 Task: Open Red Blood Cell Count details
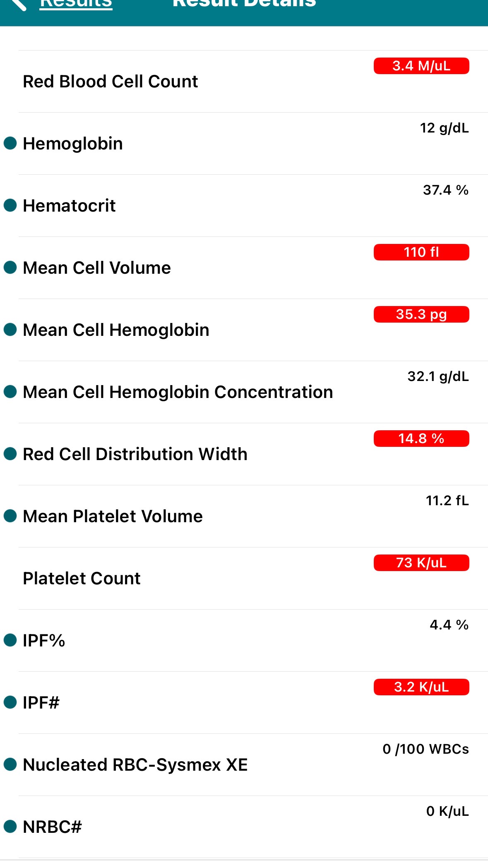pyautogui.click(x=110, y=82)
